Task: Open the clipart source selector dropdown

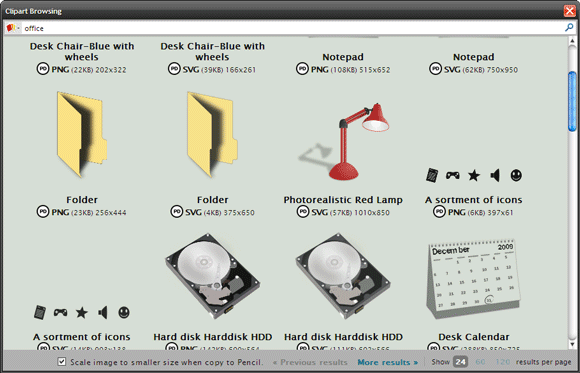Action: pos(13,28)
